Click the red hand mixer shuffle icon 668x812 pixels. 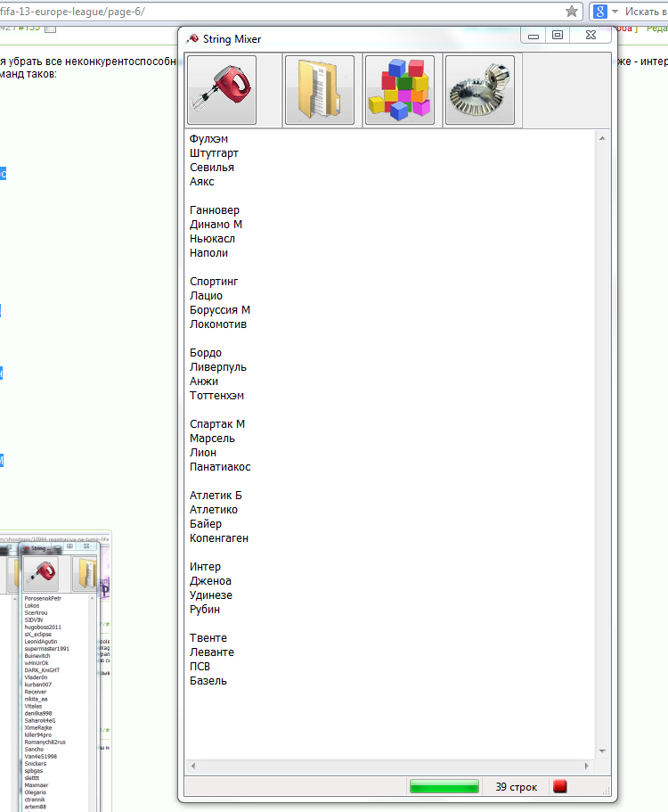point(222,90)
